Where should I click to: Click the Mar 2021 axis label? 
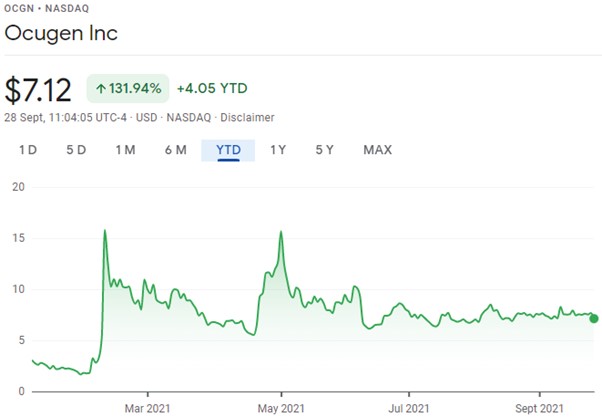coord(147,408)
